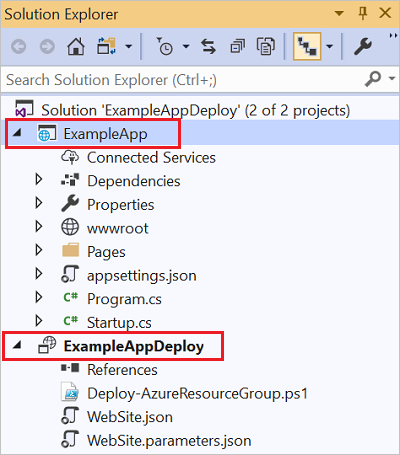This screenshot has width=400, height=455.
Task: Switch views using the solution/folder view icon
Action: [106, 46]
